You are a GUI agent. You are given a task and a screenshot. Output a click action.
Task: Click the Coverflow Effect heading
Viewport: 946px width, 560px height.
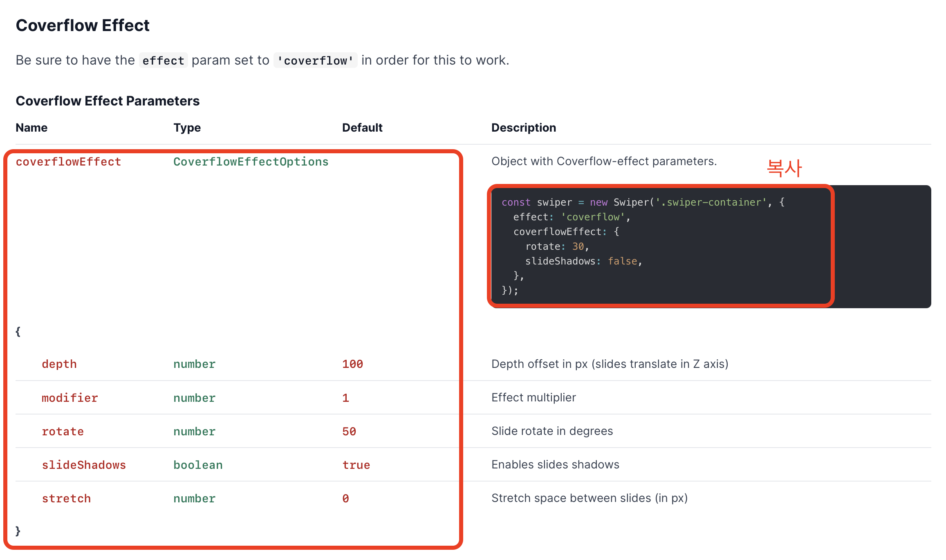[x=83, y=25]
